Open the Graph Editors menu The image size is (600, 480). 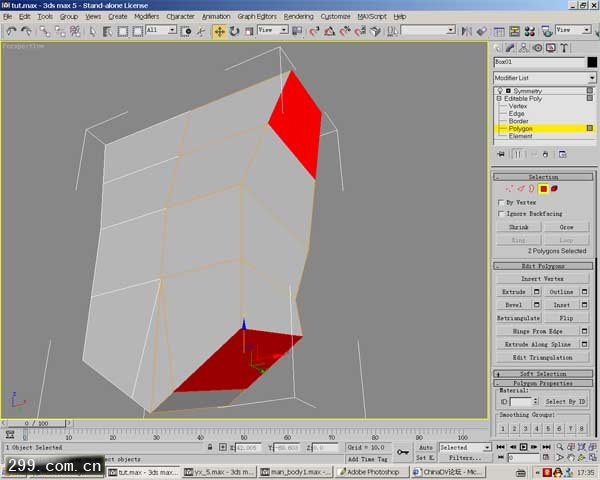(x=257, y=16)
